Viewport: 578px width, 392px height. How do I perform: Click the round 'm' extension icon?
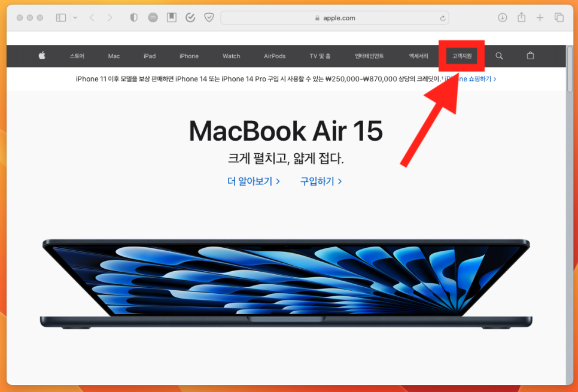pos(153,17)
